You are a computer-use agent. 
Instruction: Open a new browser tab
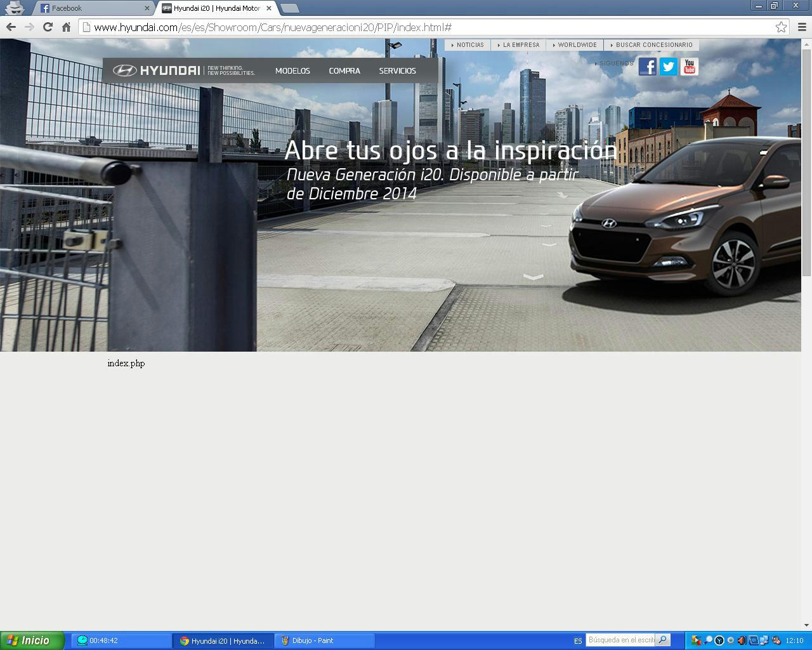[x=289, y=8]
